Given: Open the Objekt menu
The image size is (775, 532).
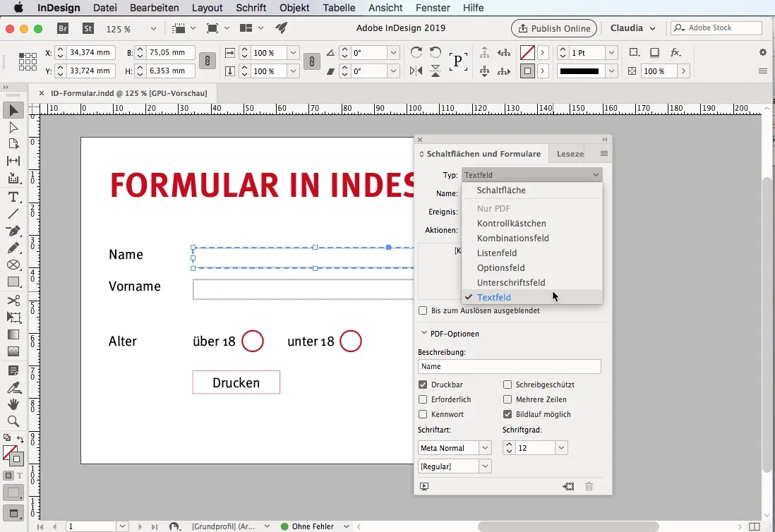Looking at the screenshot, I should point(294,8).
